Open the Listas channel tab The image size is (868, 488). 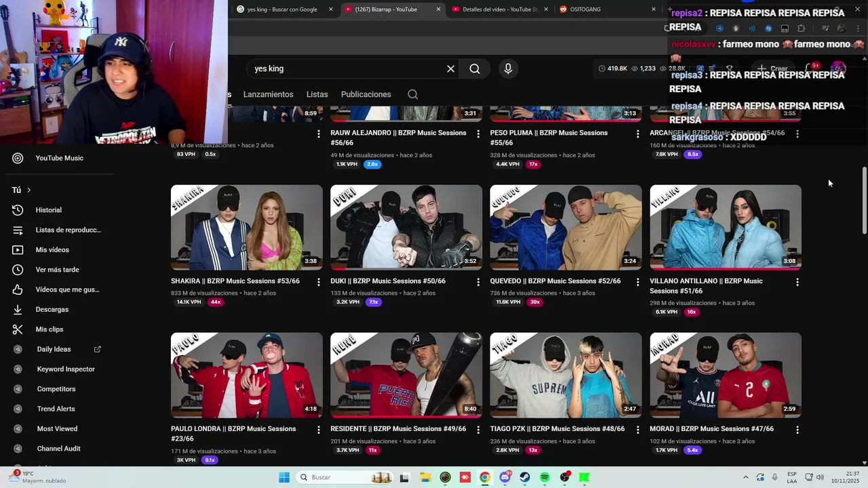pyautogui.click(x=317, y=94)
